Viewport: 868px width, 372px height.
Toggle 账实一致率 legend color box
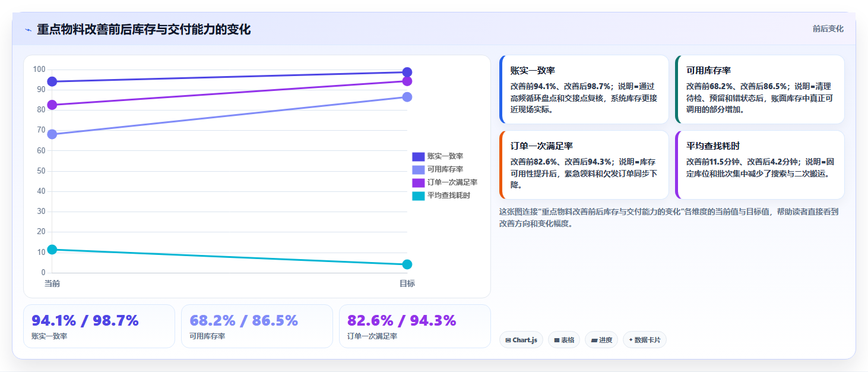click(419, 156)
